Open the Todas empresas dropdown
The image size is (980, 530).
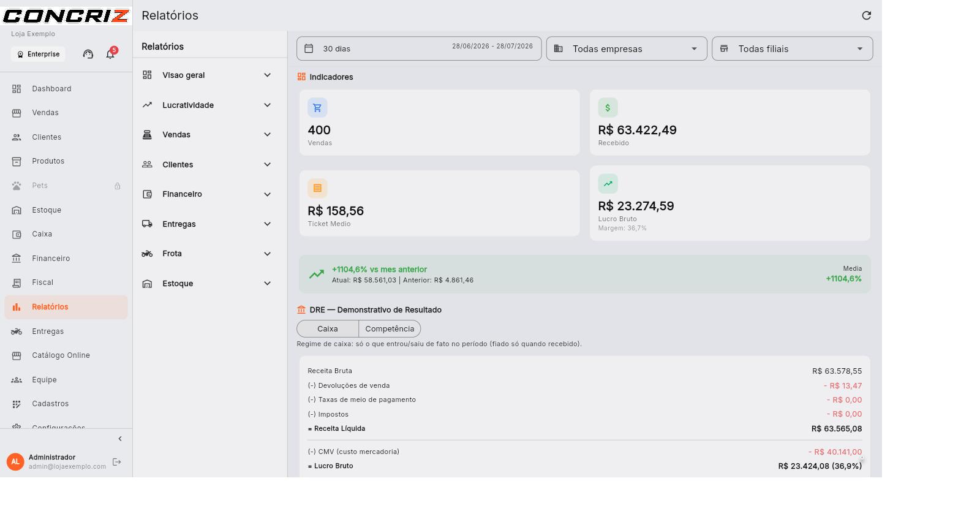coord(627,48)
